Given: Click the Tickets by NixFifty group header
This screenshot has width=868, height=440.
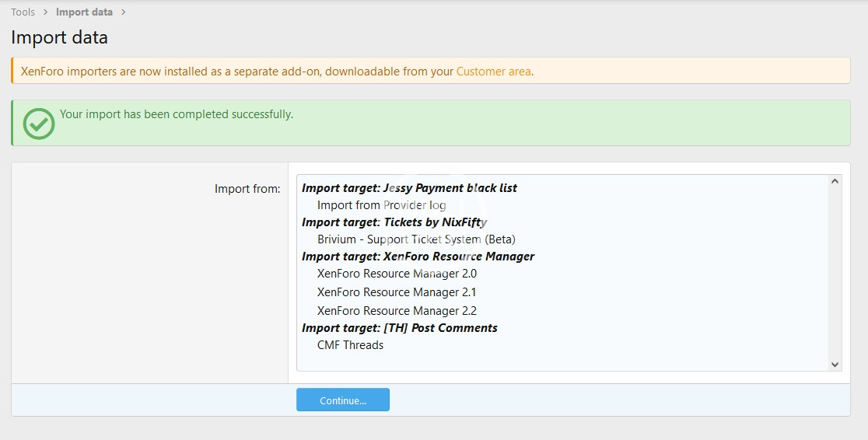Looking at the screenshot, I should [x=394, y=222].
